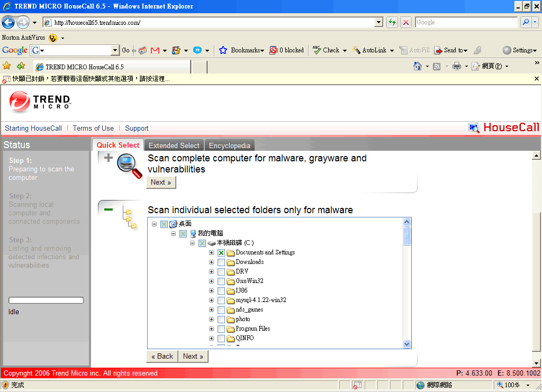Toggle the 我的電腦 checkbox
The width and height of the screenshot is (542, 392).
183,234
